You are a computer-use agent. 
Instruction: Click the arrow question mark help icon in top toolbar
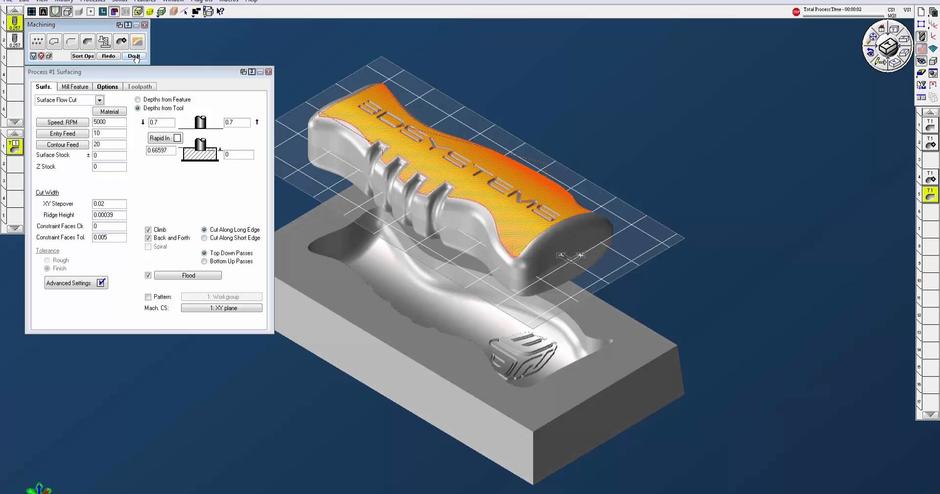[220, 11]
